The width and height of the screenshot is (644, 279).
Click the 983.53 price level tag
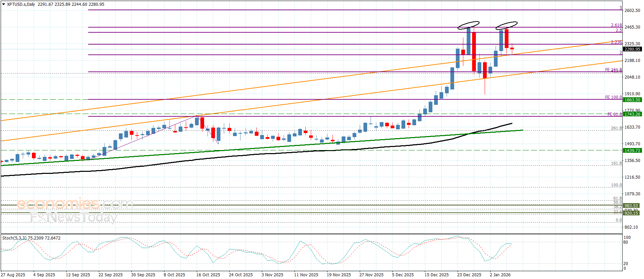click(631, 206)
